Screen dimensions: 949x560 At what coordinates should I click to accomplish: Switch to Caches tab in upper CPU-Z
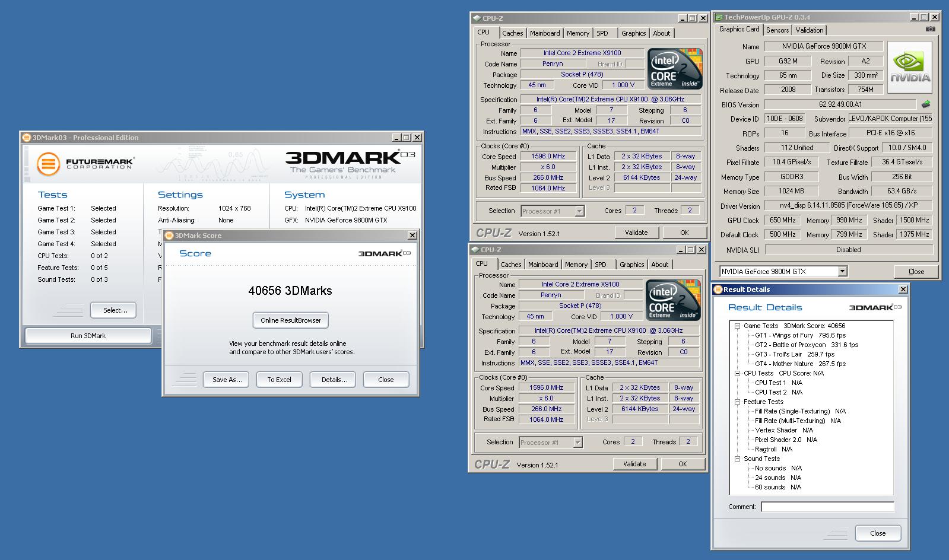(513, 33)
